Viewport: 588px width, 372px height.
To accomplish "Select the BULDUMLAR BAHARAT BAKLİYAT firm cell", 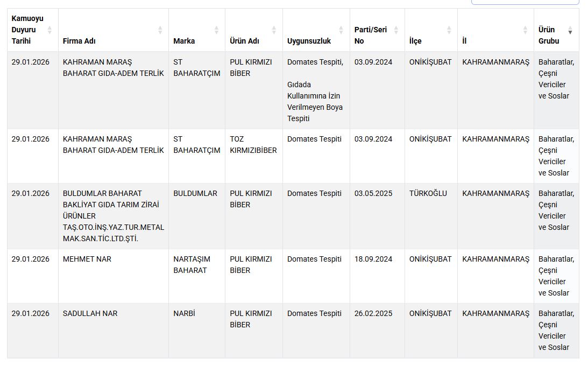I will pos(113,216).
